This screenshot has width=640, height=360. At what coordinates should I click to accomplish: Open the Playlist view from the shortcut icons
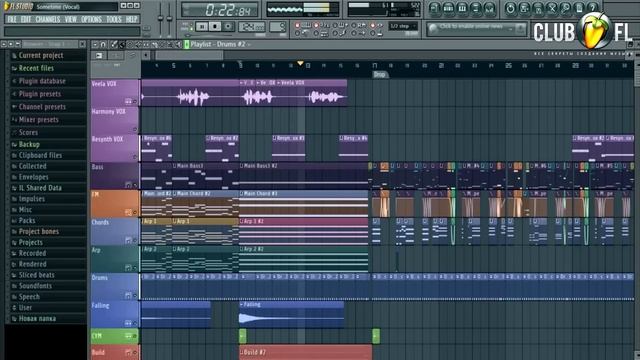[x=435, y=8]
